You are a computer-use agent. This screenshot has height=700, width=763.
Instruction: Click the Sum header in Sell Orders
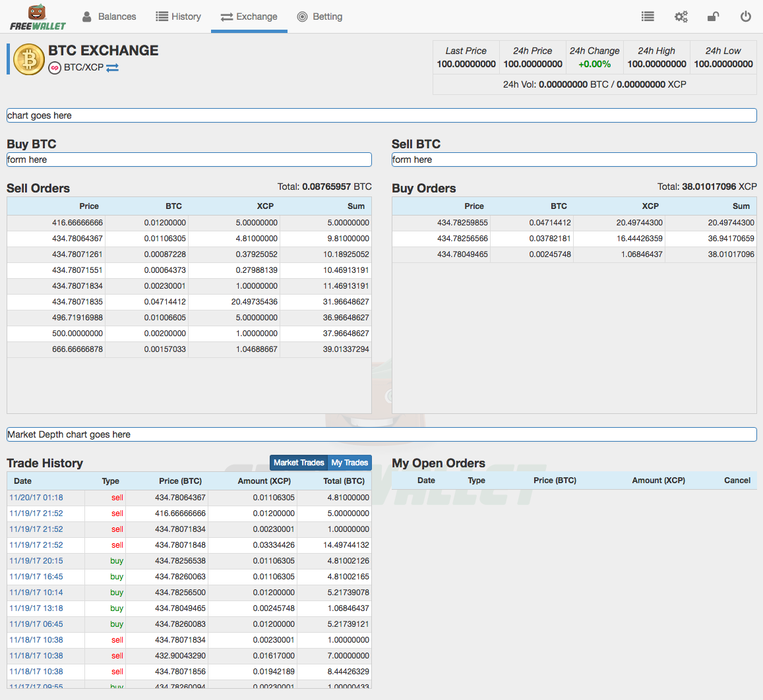[355, 206]
